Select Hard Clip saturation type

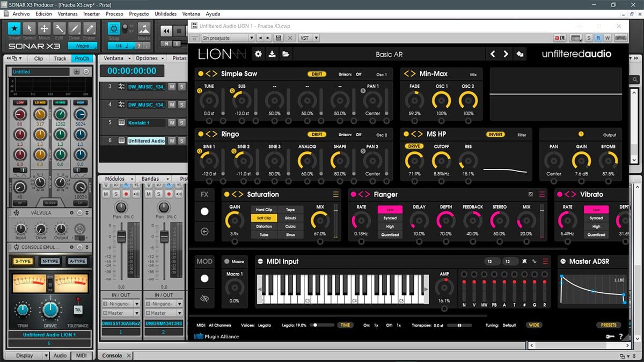[x=264, y=210]
